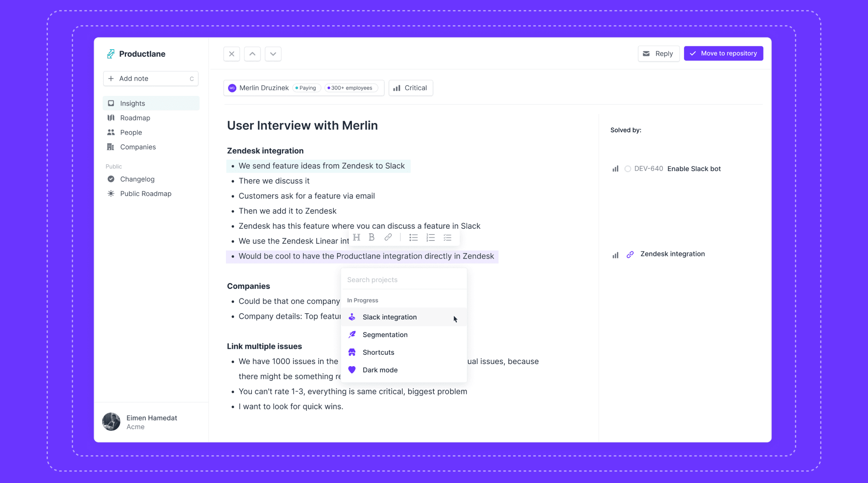The image size is (868, 483).
Task: Go to next note with down chevron
Action: click(273, 54)
